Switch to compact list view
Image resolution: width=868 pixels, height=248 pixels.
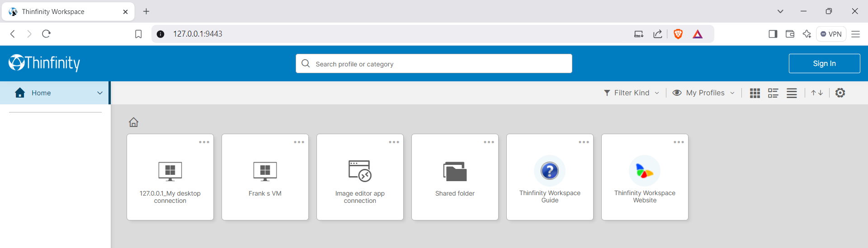click(x=792, y=93)
